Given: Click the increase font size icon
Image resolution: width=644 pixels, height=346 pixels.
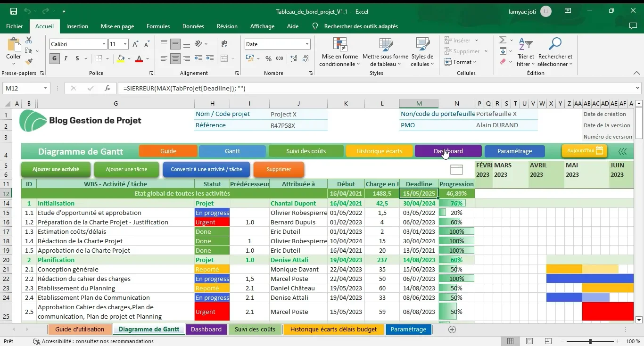Looking at the screenshot, I should point(135,44).
